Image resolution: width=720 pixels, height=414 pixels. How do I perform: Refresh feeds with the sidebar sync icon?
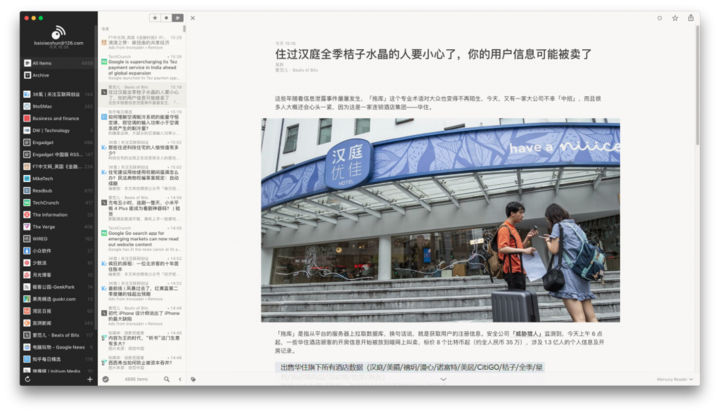click(x=28, y=379)
